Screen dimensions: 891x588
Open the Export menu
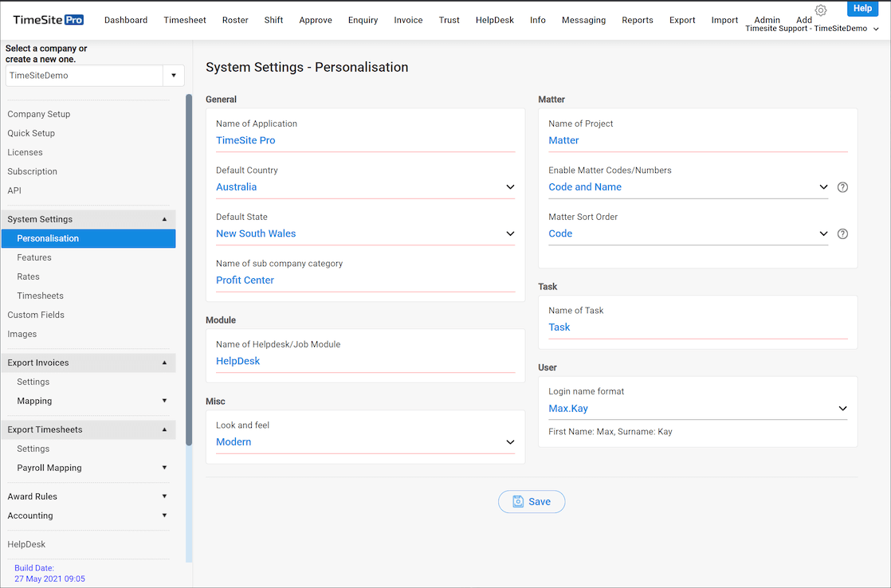click(682, 20)
